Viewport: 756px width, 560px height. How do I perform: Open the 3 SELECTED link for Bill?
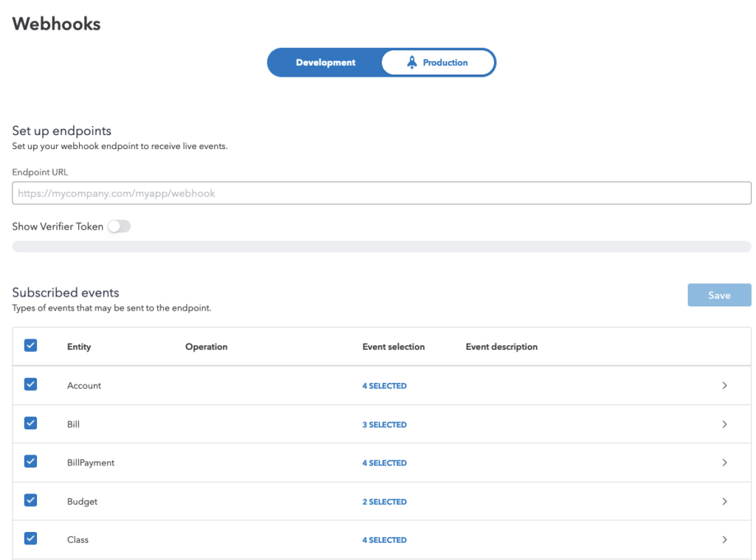tap(385, 424)
